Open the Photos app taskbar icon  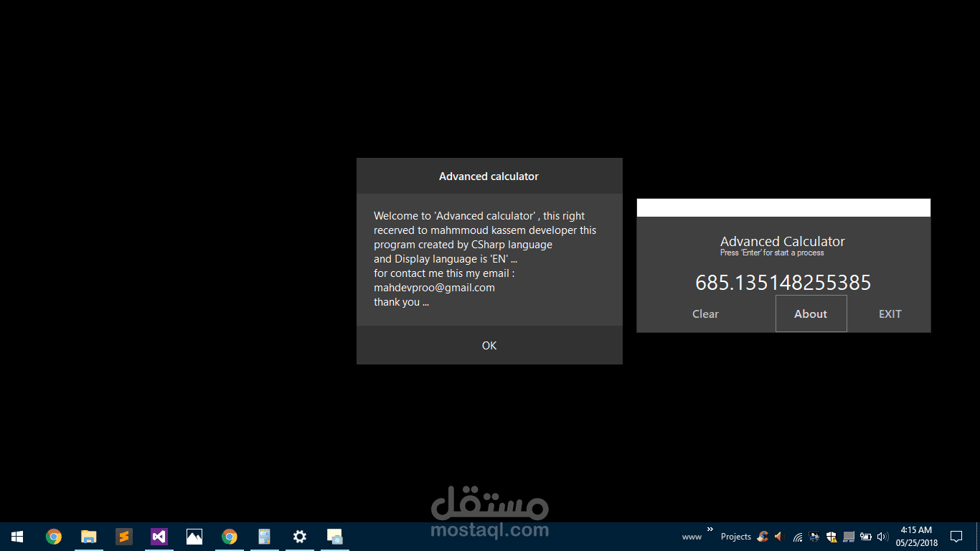tap(194, 537)
